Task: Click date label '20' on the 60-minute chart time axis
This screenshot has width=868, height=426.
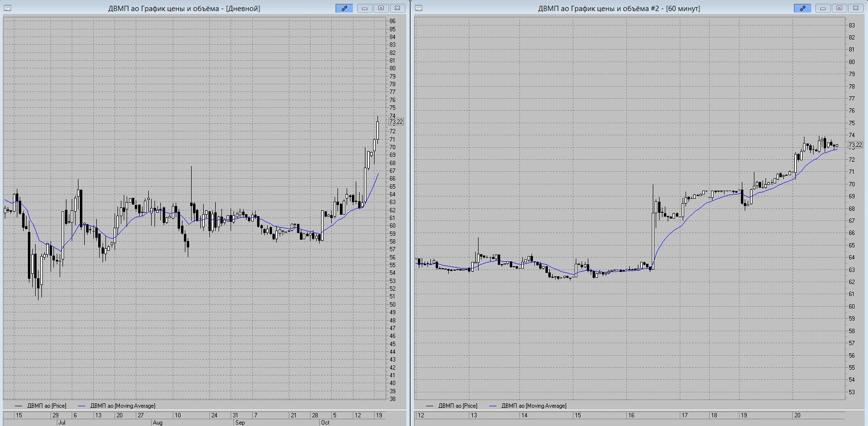Action: pos(797,415)
